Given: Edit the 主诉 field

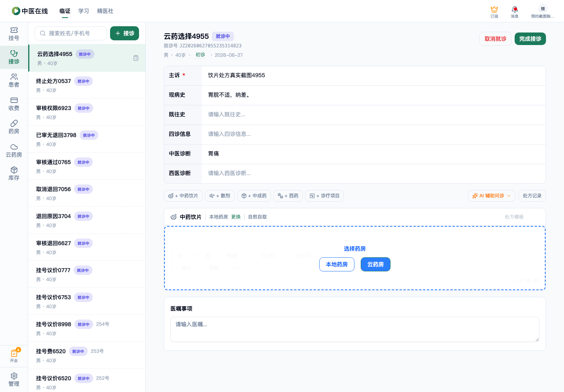Looking at the screenshot, I should (374, 76).
